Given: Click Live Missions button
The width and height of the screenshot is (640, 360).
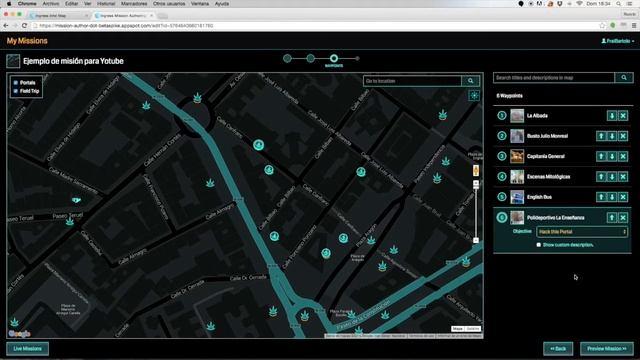Looking at the screenshot, I should (x=27, y=349).
